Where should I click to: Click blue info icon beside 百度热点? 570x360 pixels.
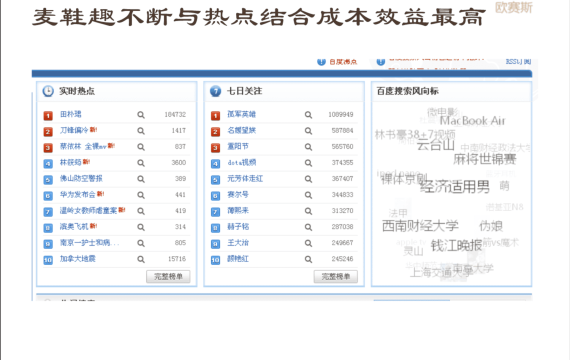321,62
